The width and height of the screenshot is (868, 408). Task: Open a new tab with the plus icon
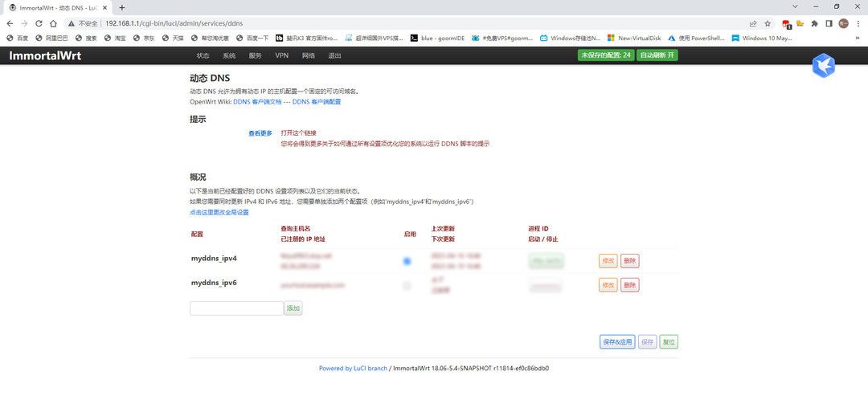click(122, 8)
